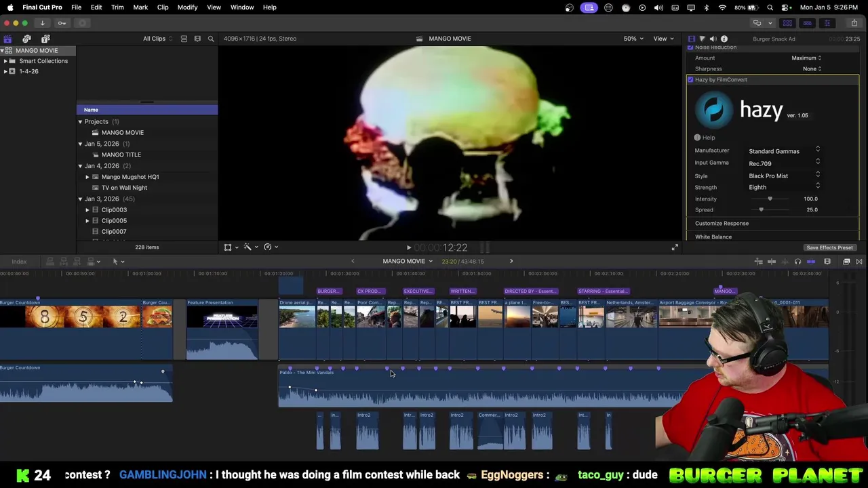This screenshot has width=868, height=488.
Task: Show the Audio inspector speaker icon
Action: [x=713, y=39]
